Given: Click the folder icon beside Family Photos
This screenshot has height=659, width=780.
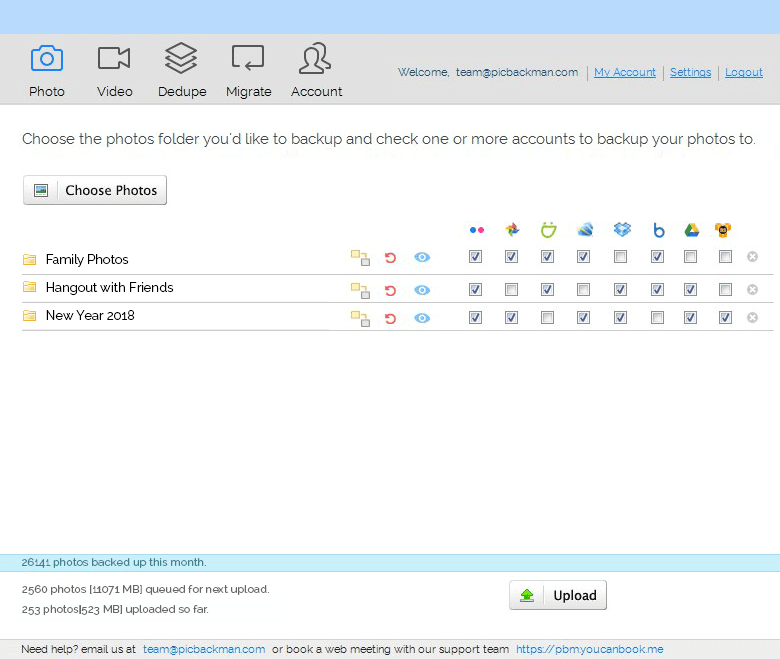Looking at the screenshot, I should pyautogui.click(x=30, y=259).
